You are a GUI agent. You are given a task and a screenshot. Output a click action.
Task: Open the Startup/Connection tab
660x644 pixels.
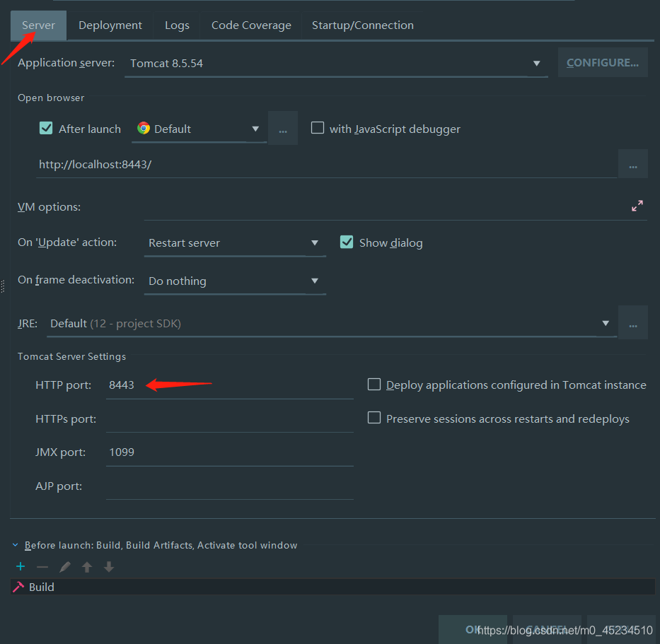click(x=362, y=25)
